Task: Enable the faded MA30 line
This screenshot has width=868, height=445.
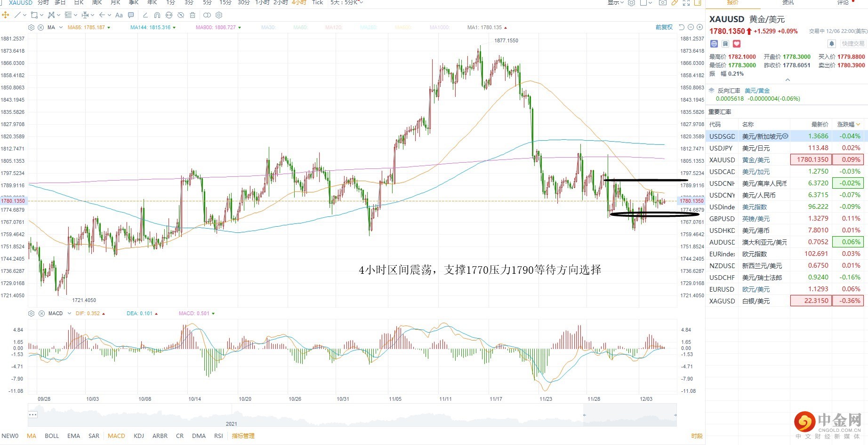Action: tap(268, 27)
